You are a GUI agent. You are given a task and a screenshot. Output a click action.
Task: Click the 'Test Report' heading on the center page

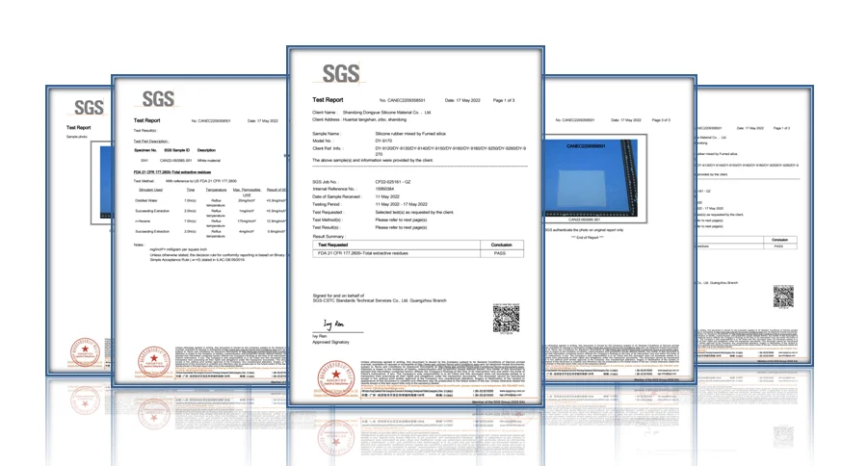[328, 99]
